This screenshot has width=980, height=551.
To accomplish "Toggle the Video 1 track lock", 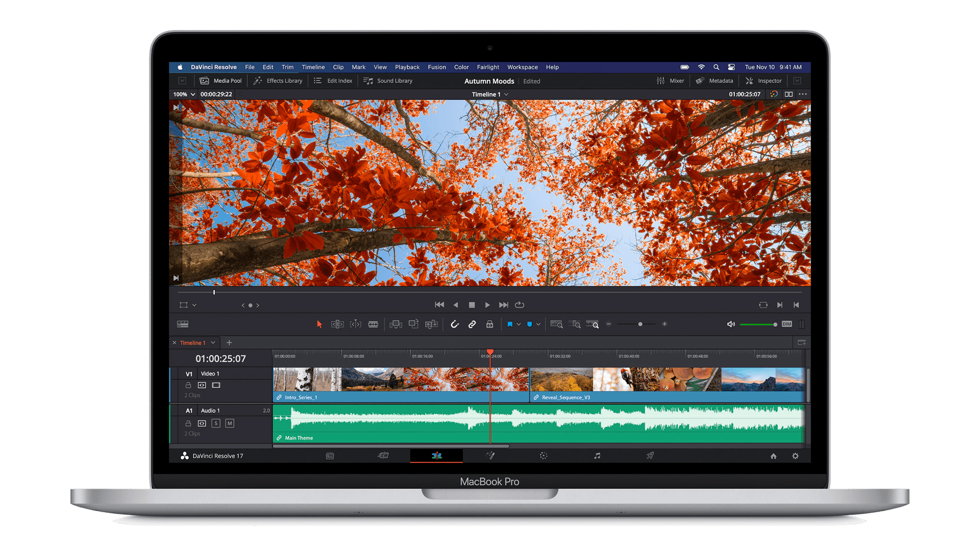I will 188,385.
